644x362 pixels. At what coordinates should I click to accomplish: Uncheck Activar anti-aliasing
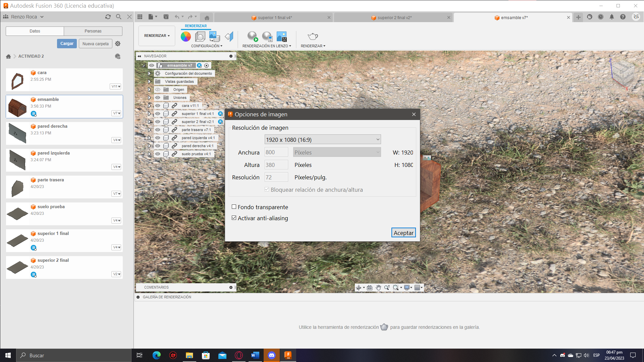pyautogui.click(x=234, y=218)
